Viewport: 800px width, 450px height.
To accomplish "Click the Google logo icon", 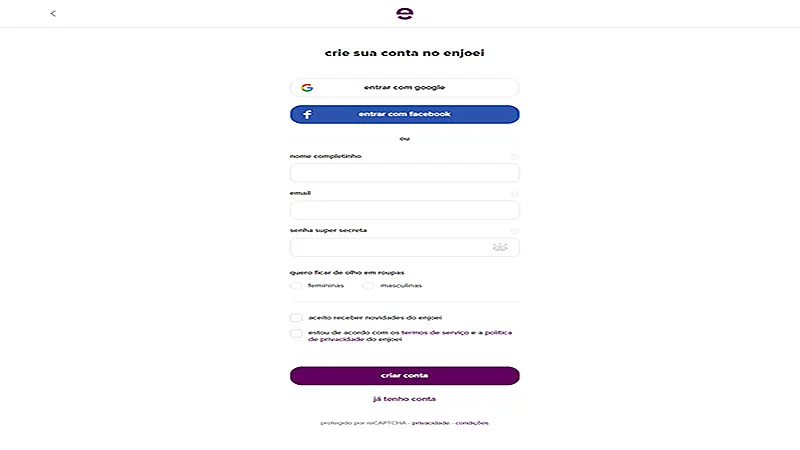I will tap(307, 88).
